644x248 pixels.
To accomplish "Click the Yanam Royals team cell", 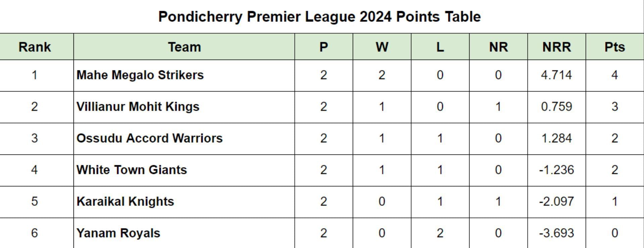I will pyautogui.click(x=118, y=233).
